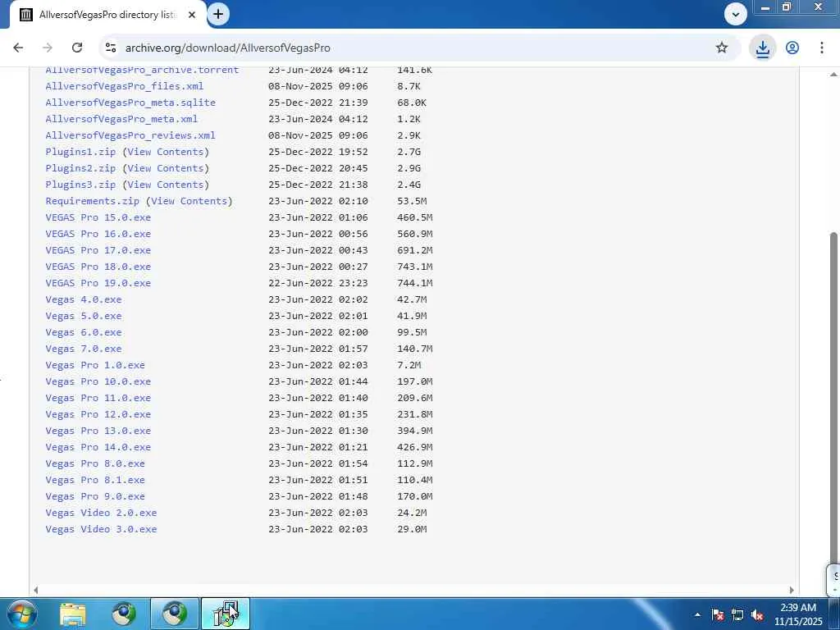Open AllversofVegasPro_meta.xml link

click(121, 119)
